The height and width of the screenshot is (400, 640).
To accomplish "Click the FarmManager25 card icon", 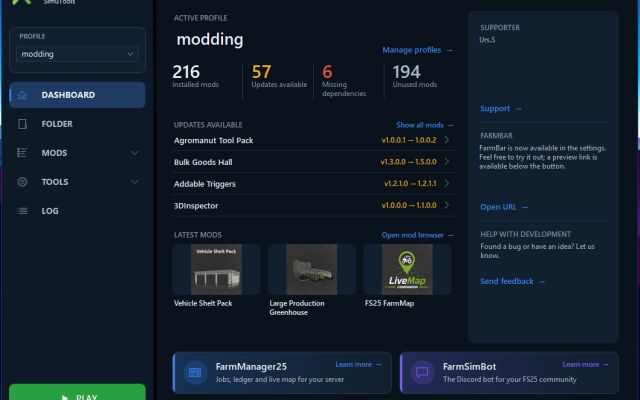I will tap(195, 373).
